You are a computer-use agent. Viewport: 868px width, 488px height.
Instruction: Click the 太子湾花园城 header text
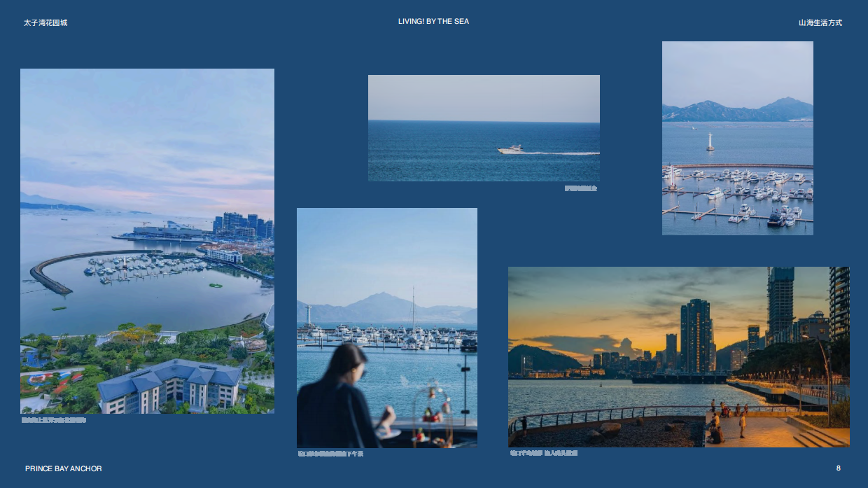(x=45, y=22)
